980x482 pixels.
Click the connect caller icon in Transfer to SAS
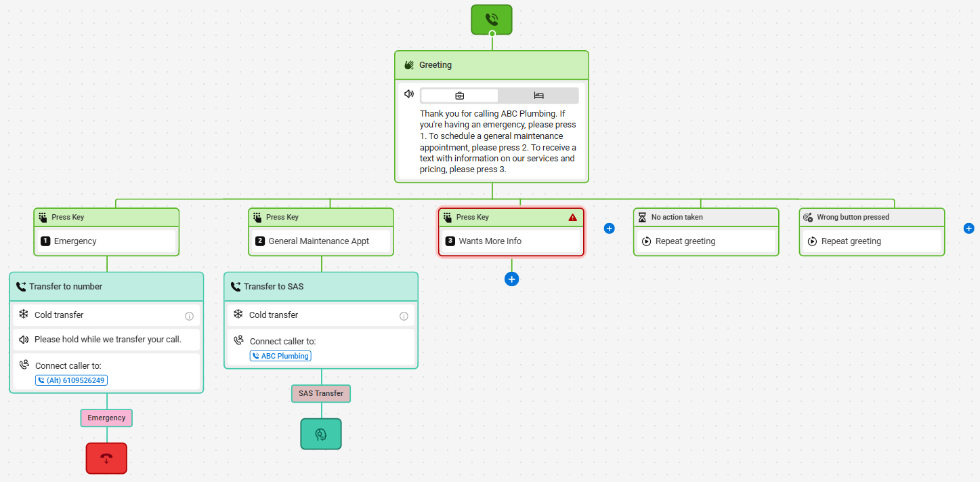click(239, 340)
